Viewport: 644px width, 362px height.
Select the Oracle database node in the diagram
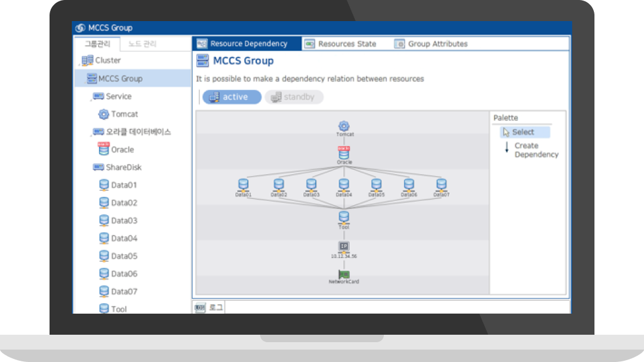(344, 153)
